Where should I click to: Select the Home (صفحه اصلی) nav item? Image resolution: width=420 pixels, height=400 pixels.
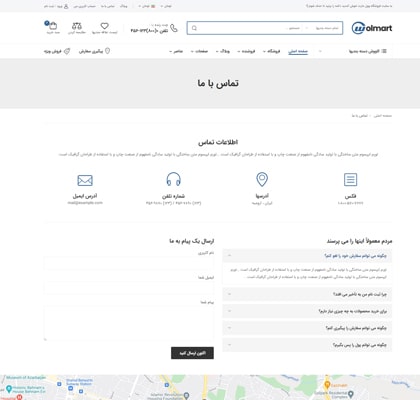point(298,51)
